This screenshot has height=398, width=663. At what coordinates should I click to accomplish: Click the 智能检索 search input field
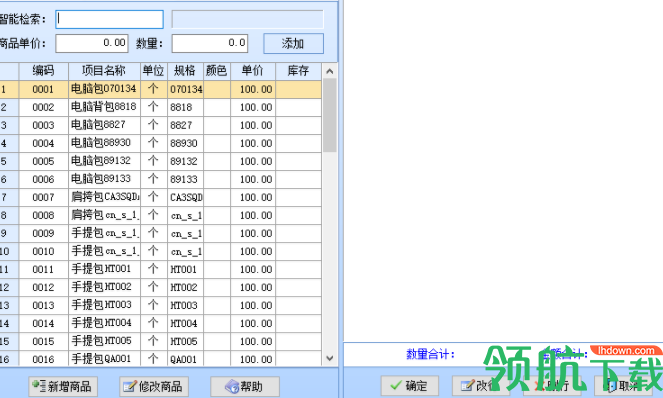coord(110,19)
